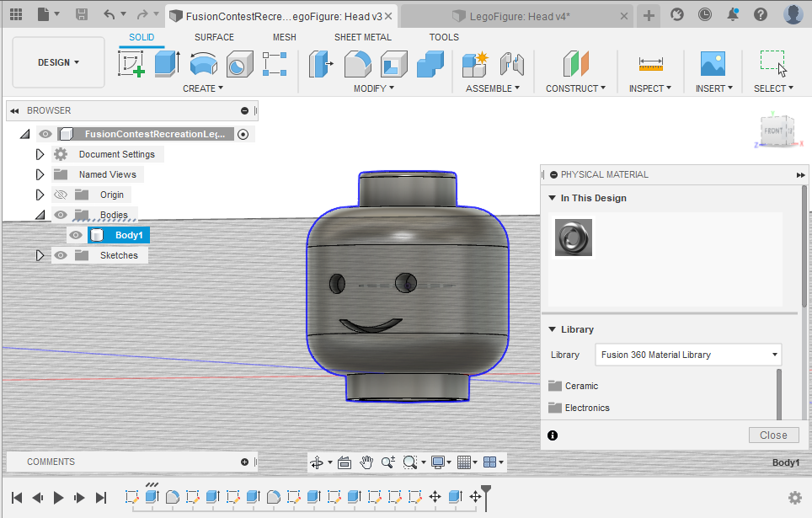This screenshot has width=812, height=518.
Task: Click the Measure tool icon
Action: coord(651,64)
